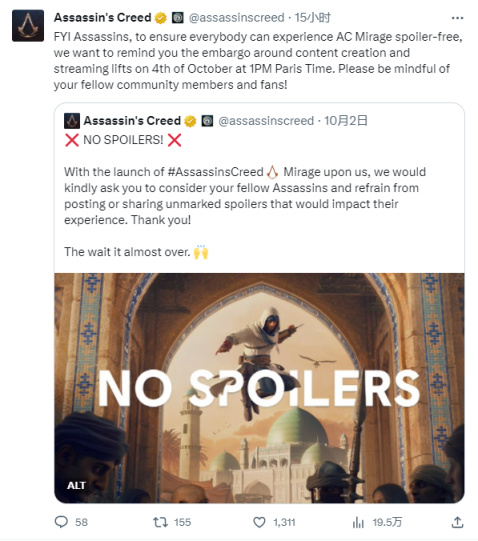Click the retweet arrows icon
478x541 pixels.
pos(160,522)
